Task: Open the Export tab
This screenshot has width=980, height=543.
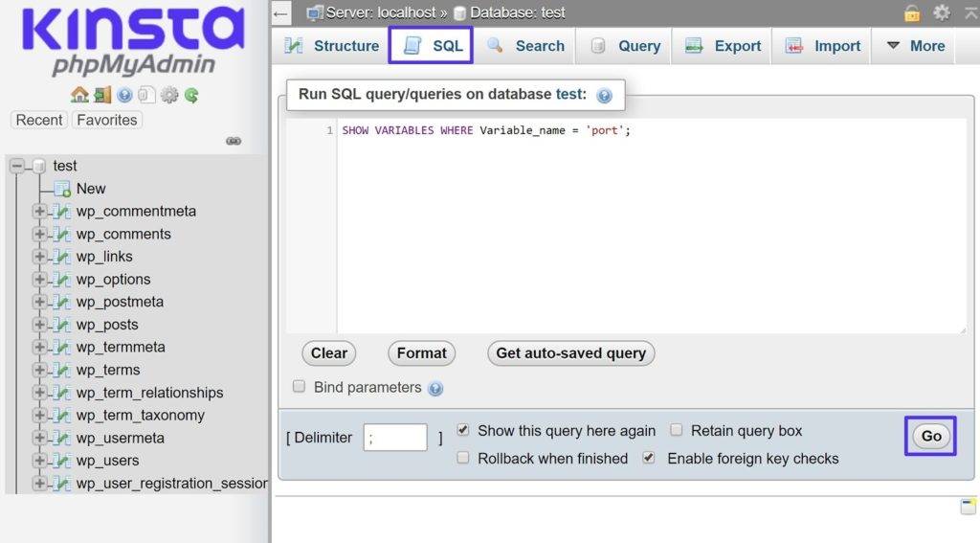Action: (723, 46)
